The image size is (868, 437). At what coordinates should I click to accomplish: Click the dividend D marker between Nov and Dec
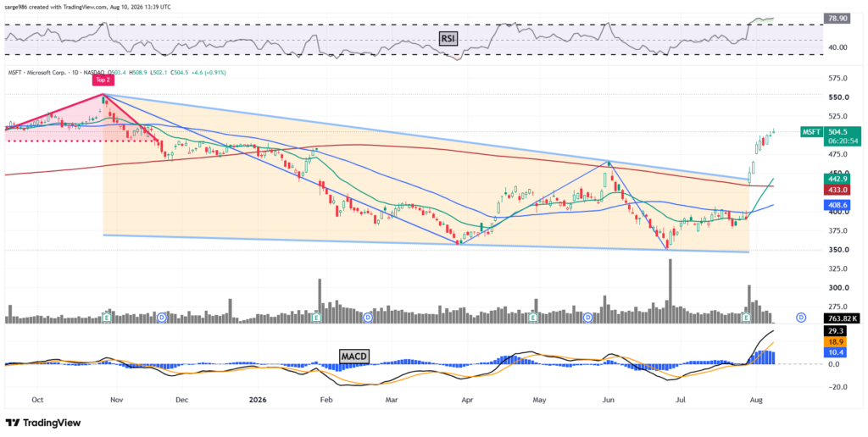click(162, 318)
